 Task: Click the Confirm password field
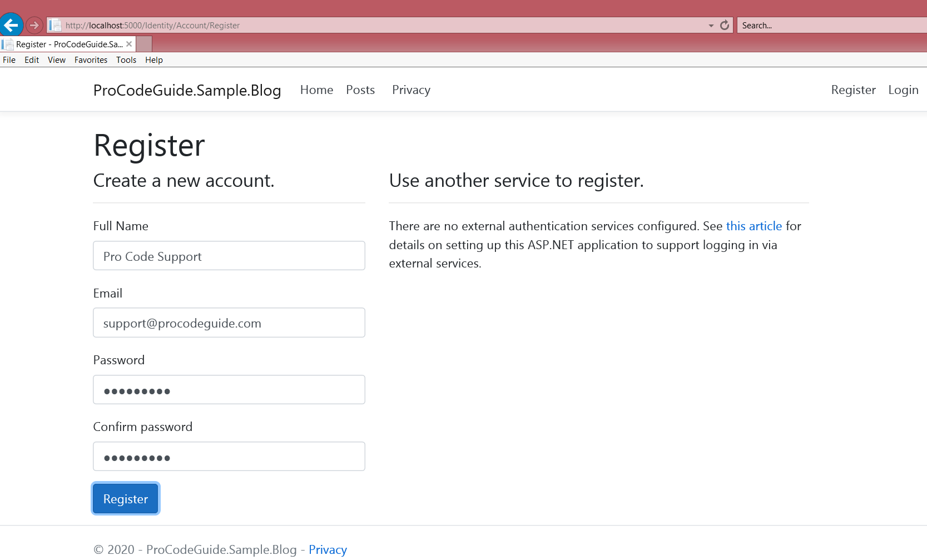(229, 457)
